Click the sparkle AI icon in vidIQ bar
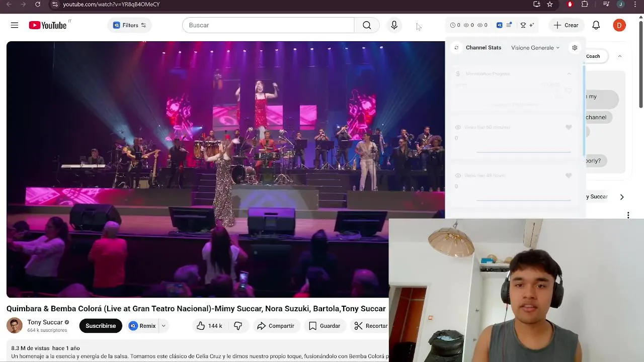The width and height of the screenshot is (644, 362). click(531, 25)
